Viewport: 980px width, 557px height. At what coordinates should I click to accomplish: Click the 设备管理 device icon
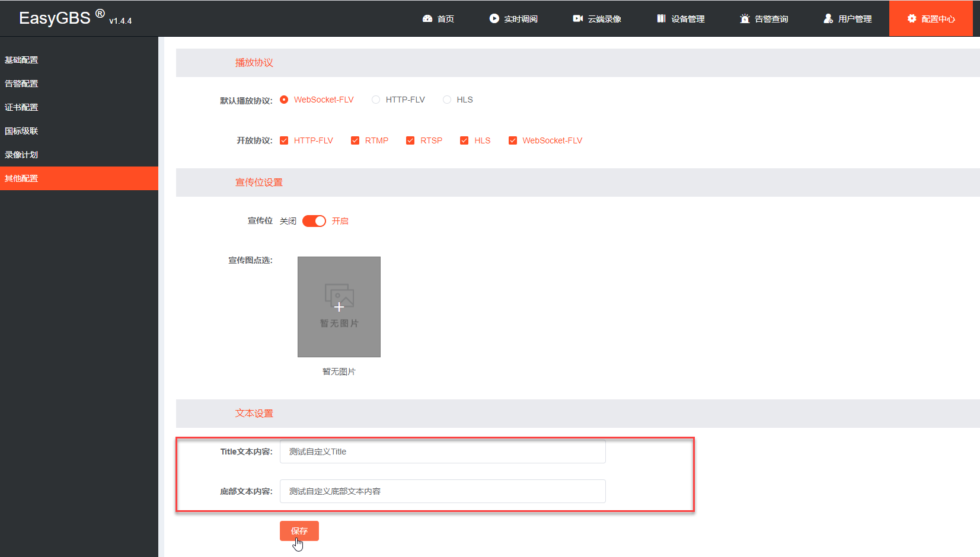[661, 18]
